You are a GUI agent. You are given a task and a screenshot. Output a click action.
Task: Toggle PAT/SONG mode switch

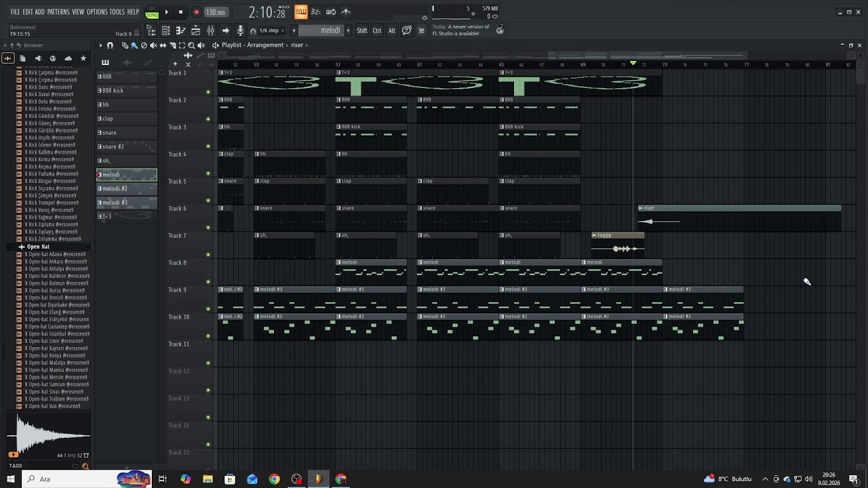(x=152, y=12)
